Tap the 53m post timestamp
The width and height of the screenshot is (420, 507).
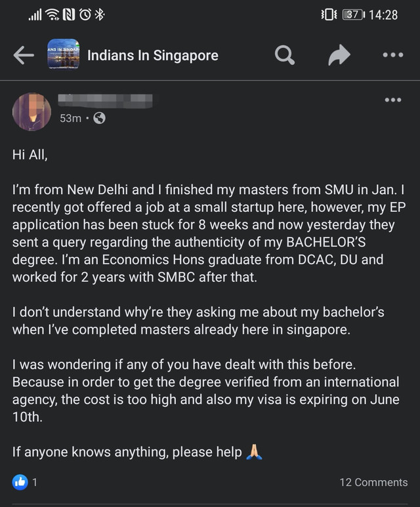coord(70,118)
